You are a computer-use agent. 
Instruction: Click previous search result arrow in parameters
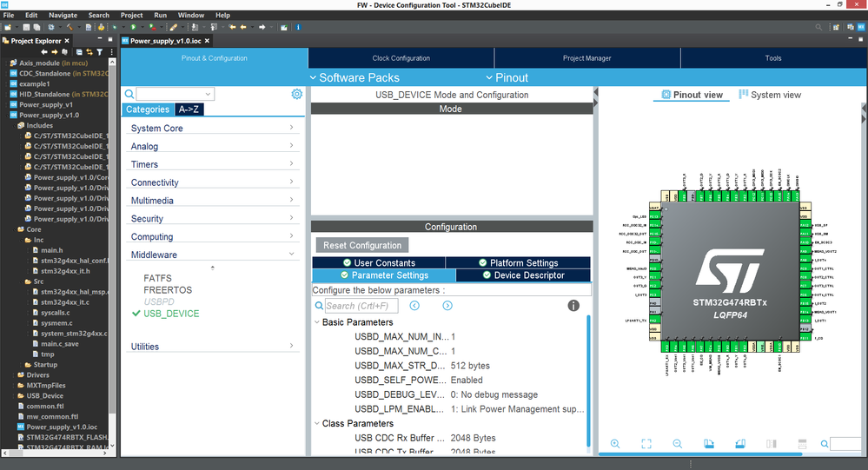tap(414, 306)
